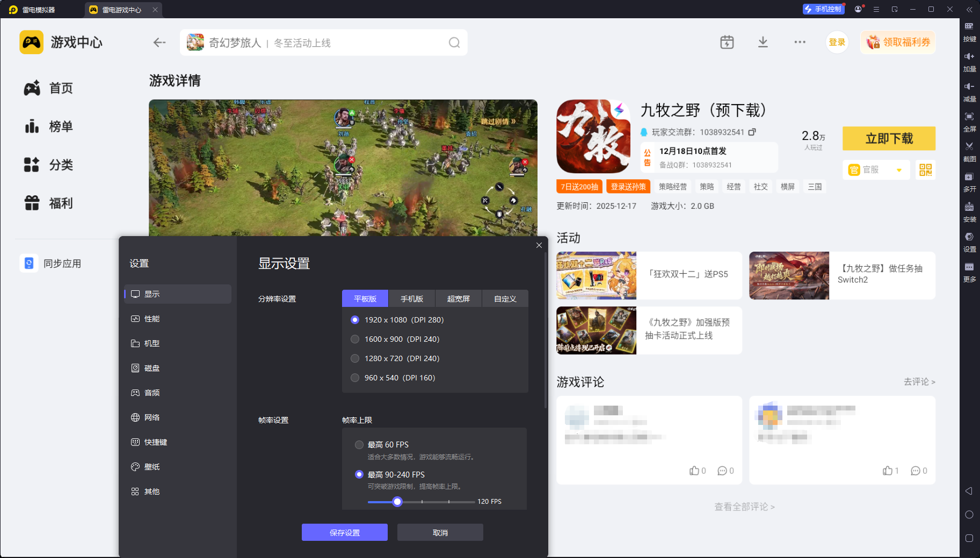
Task: Go to 首页 in the left navigation
Action: (48, 88)
